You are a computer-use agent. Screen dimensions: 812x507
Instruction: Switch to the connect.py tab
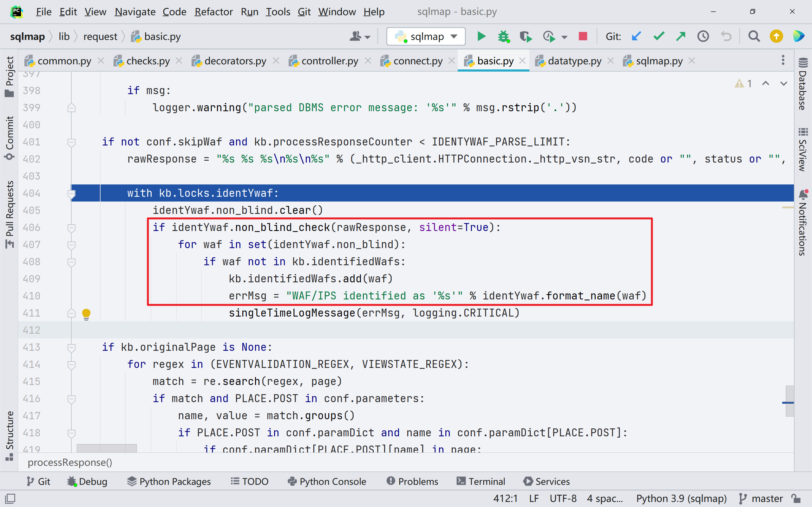click(x=417, y=61)
